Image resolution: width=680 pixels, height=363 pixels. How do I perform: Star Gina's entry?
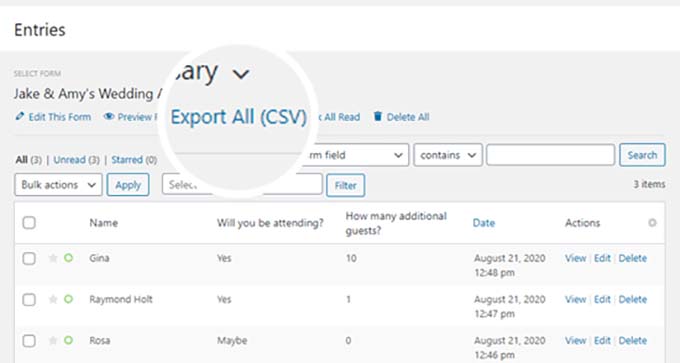(53, 258)
